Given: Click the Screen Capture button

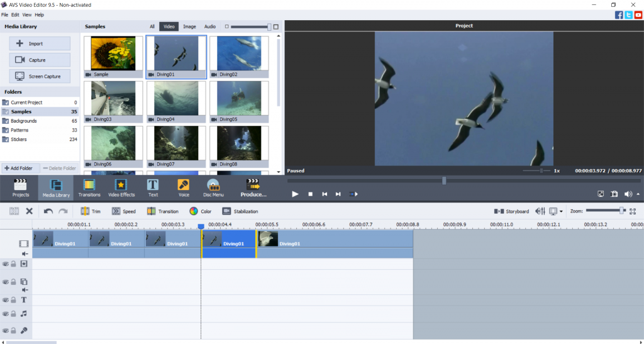Looking at the screenshot, I should [39, 76].
